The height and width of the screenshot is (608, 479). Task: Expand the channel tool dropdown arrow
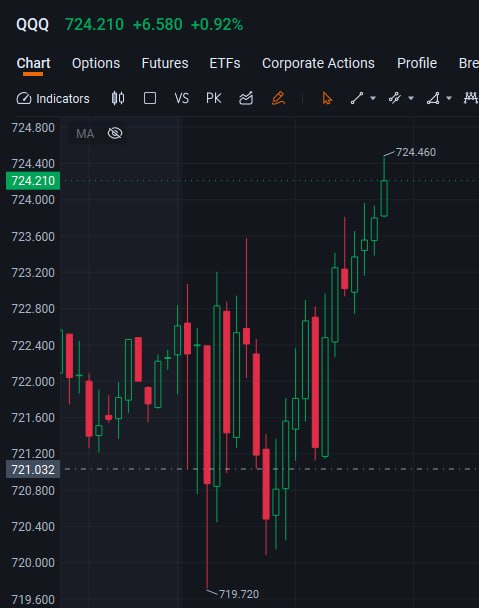click(411, 98)
